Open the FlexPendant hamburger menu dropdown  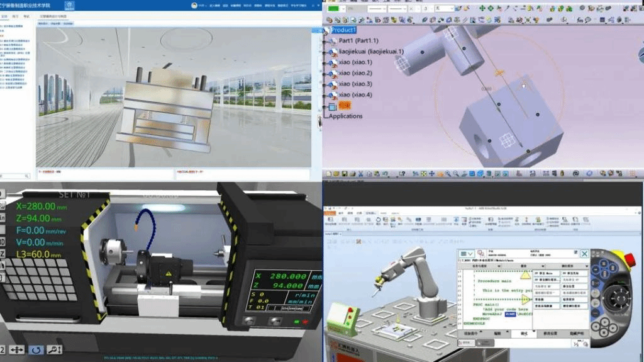coord(466,253)
